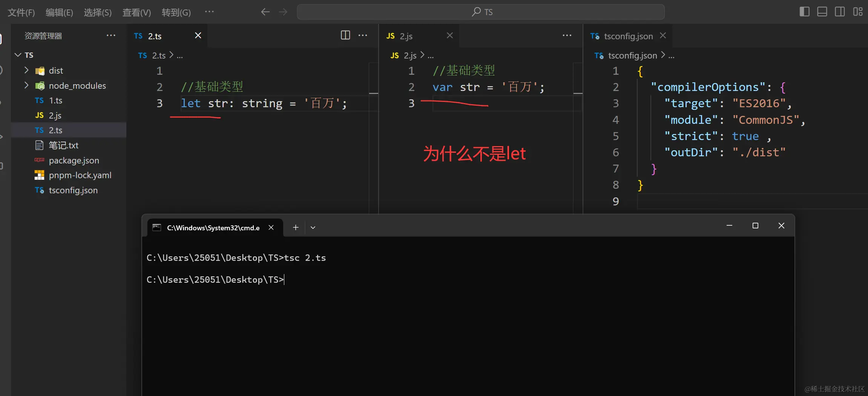Switch to the tsconfig.json tab

[x=627, y=36]
